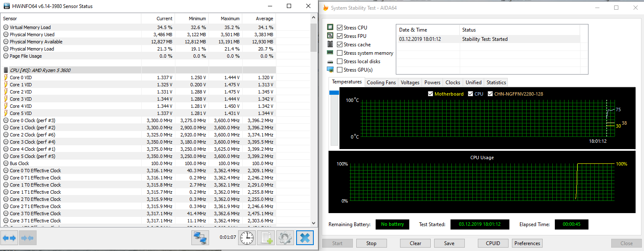This screenshot has height=251, width=644.
Task: Select the Statistics tab
Action: coord(496,83)
